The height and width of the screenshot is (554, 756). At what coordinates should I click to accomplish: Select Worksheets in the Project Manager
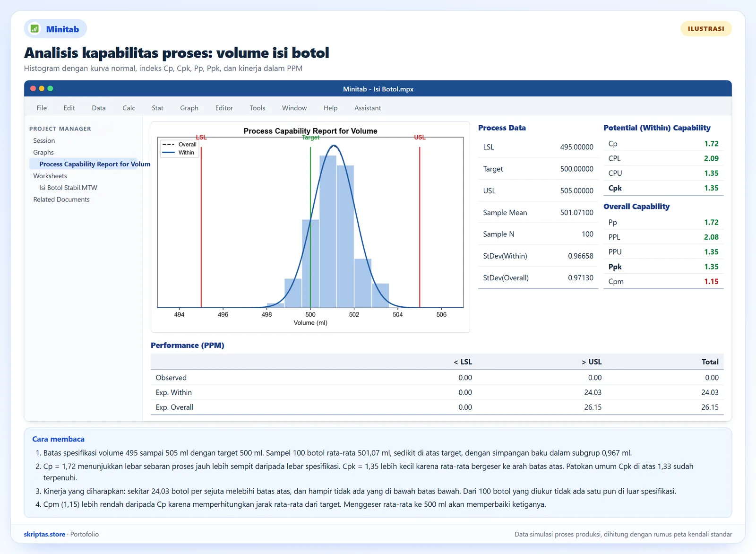point(50,176)
